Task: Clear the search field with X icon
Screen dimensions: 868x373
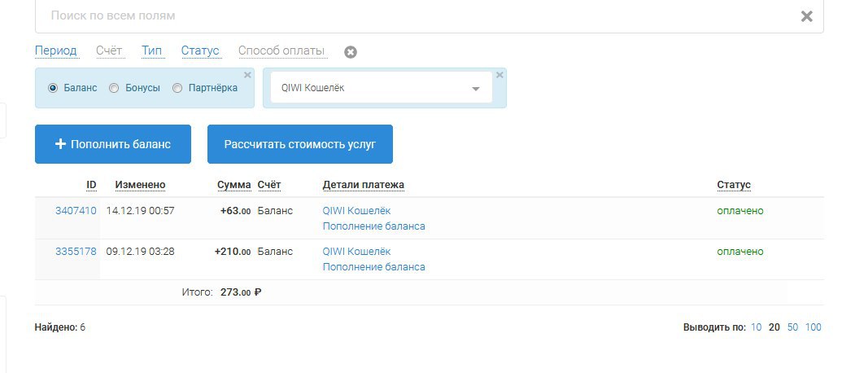Action: tap(806, 16)
